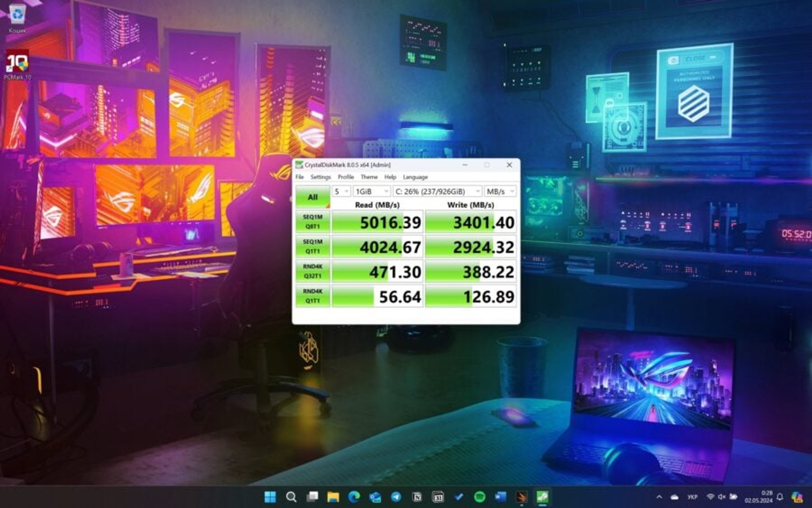Image resolution: width=812 pixels, height=508 pixels.
Task: Select the PCMark 10 desktop shortcut
Action: point(17,65)
